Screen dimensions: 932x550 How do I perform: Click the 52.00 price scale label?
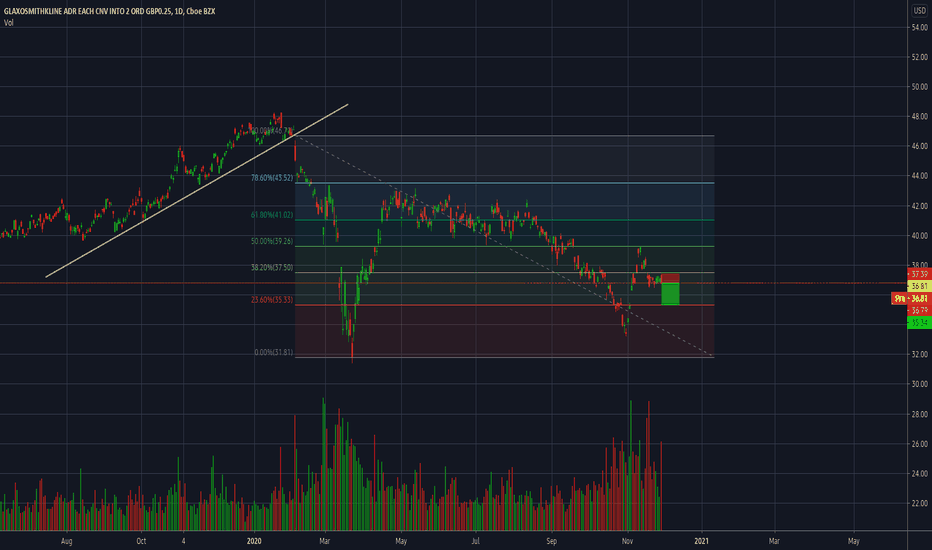coord(920,57)
